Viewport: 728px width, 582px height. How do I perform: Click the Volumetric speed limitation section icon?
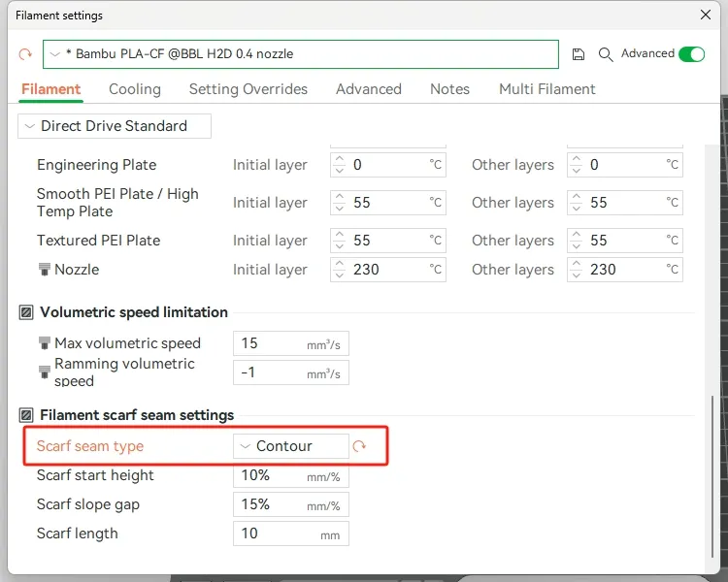click(26, 312)
